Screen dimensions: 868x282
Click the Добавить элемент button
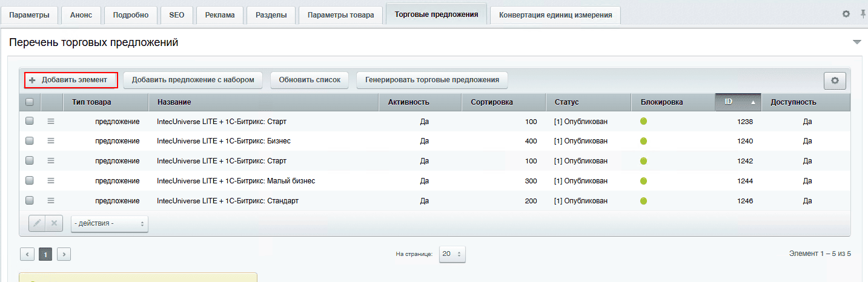pos(71,80)
